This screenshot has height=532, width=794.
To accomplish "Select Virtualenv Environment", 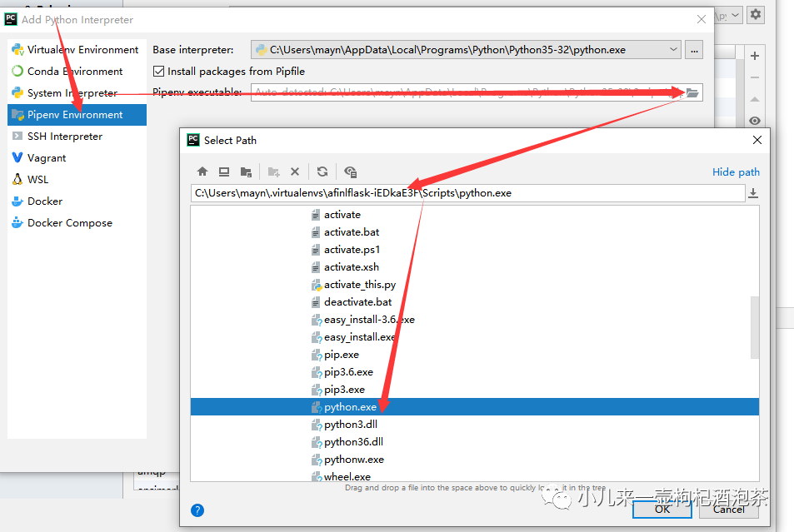I will pyautogui.click(x=77, y=50).
